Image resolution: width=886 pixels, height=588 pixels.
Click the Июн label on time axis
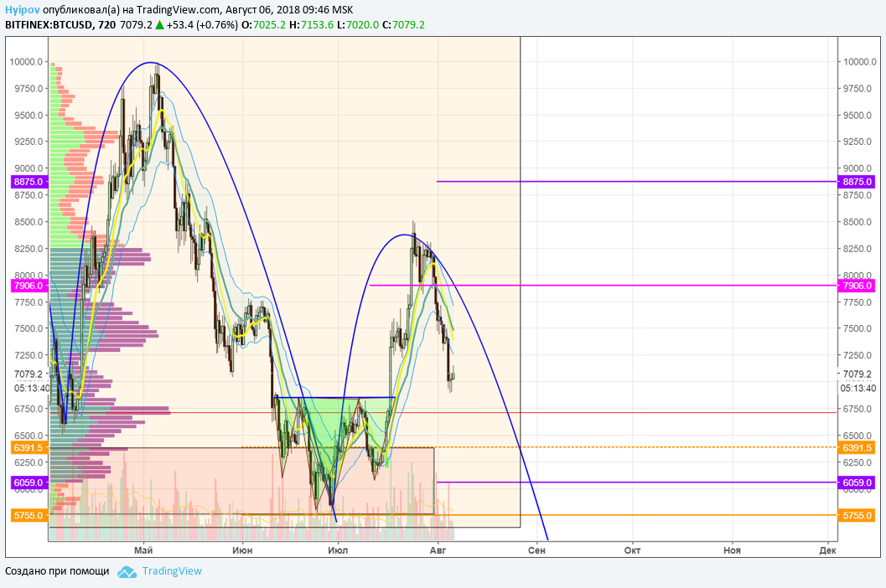tap(242, 550)
